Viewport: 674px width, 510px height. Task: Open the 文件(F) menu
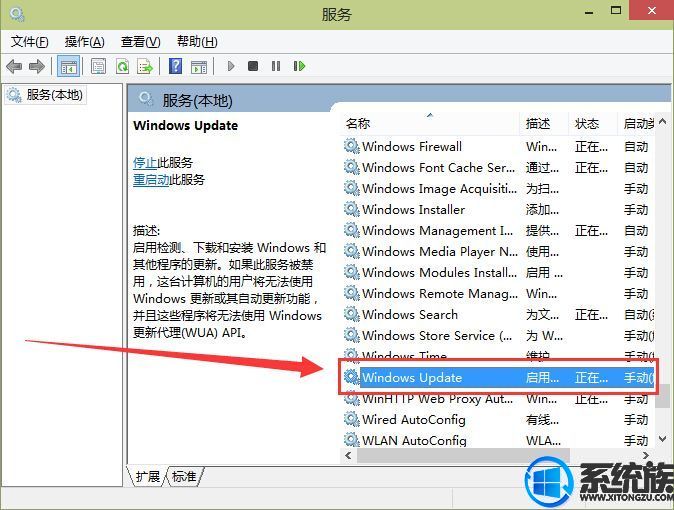(x=29, y=41)
